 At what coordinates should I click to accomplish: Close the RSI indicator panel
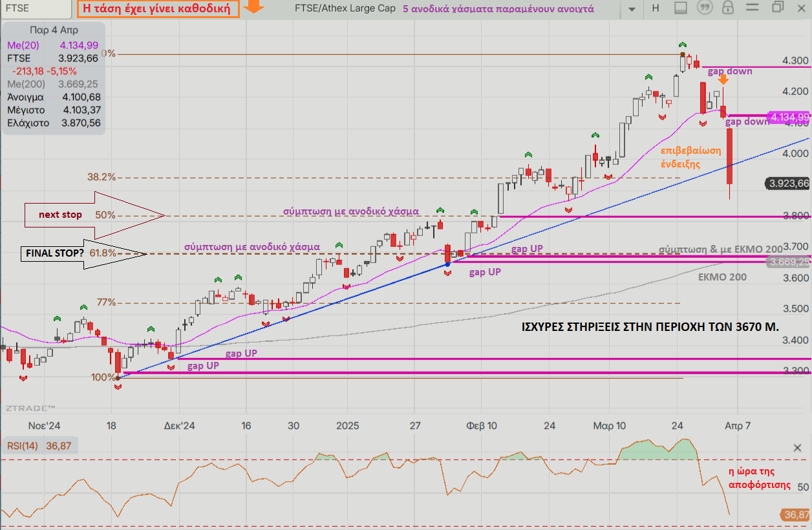798,448
